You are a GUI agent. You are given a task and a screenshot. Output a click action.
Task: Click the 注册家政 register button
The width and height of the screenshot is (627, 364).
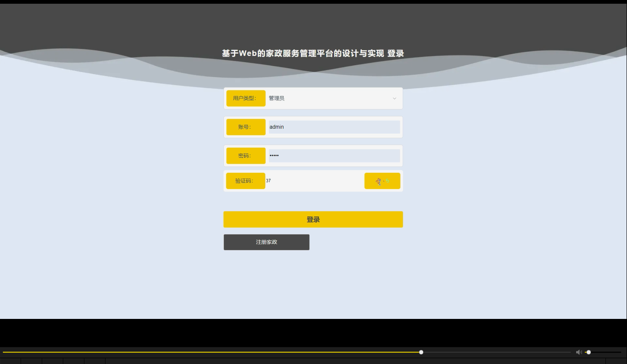266,242
